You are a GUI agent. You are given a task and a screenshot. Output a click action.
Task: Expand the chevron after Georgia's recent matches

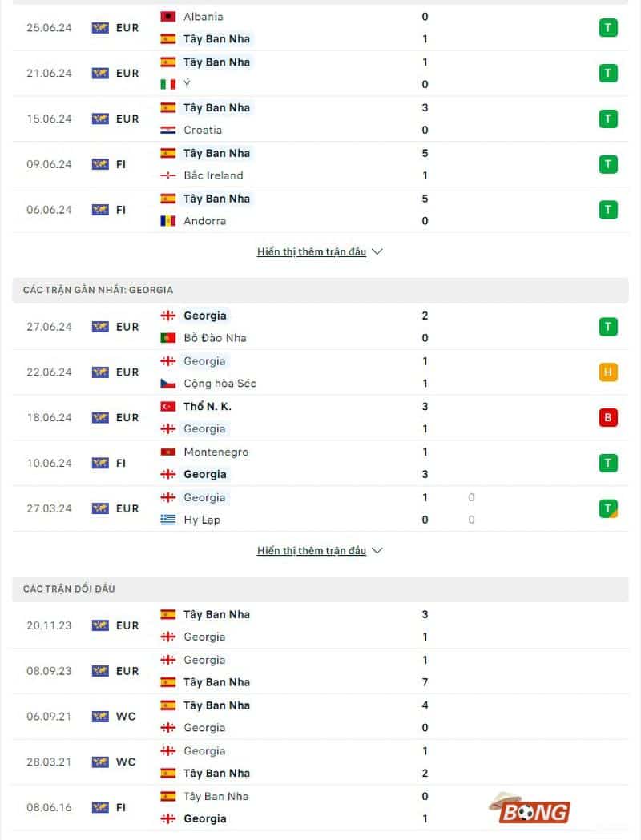click(377, 550)
